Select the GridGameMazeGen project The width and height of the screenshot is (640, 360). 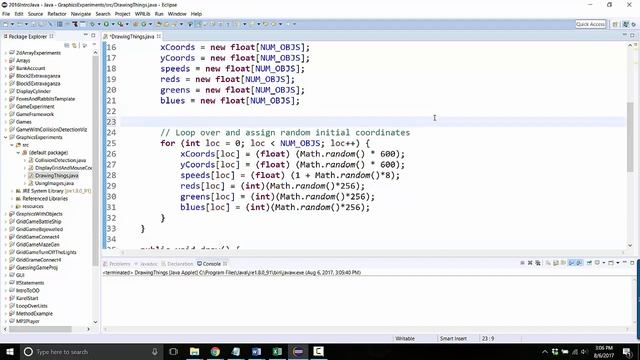(38, 244)
